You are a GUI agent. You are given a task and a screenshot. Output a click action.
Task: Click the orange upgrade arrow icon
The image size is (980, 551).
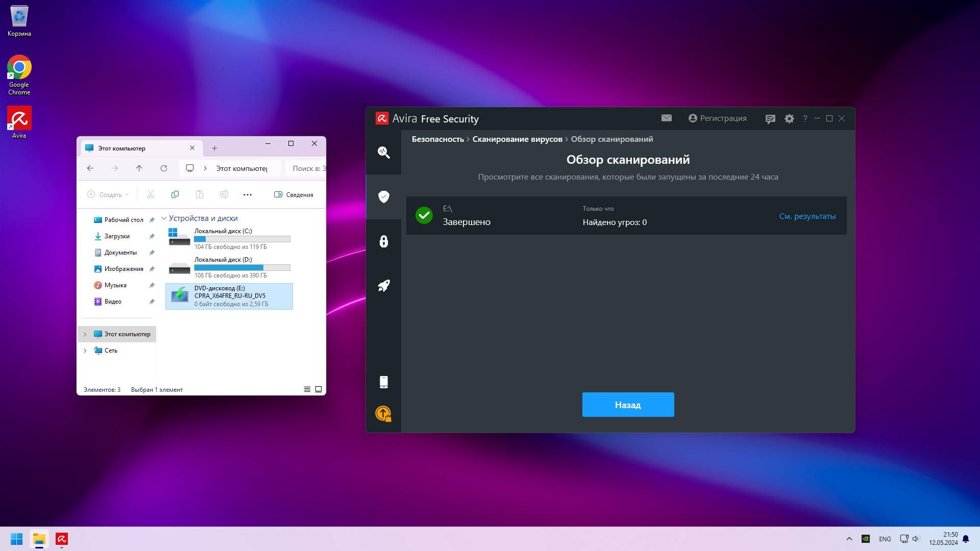coord(383,413)
